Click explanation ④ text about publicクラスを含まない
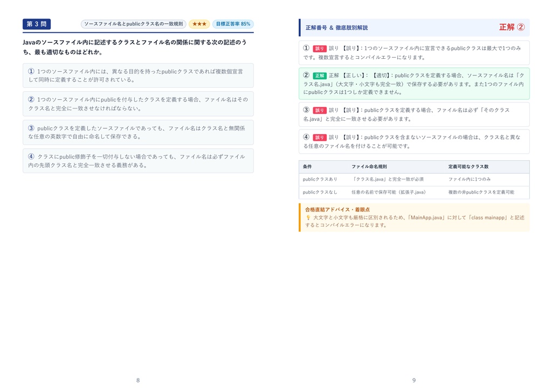 (x=414, y=142)
